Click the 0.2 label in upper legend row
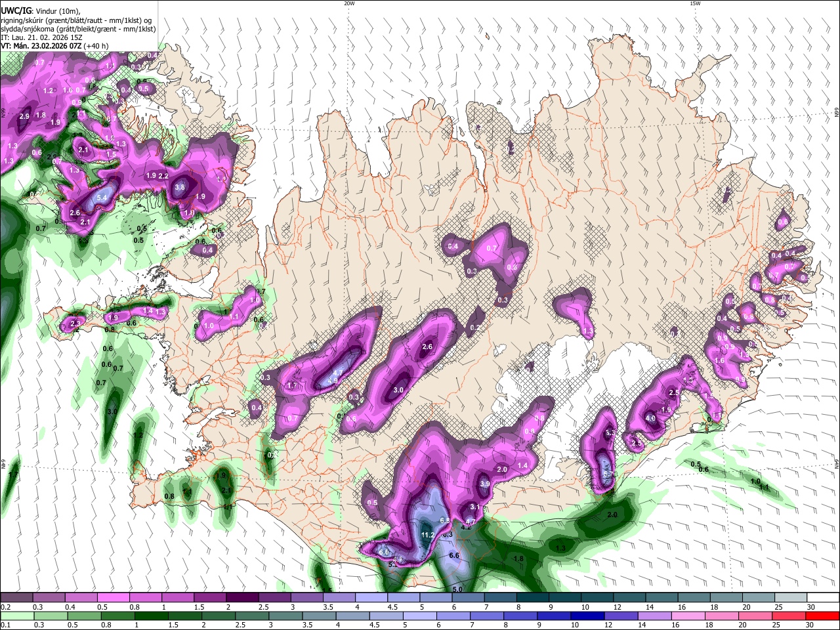The width and height of the screenshot is (840, 630). point(5,607)
